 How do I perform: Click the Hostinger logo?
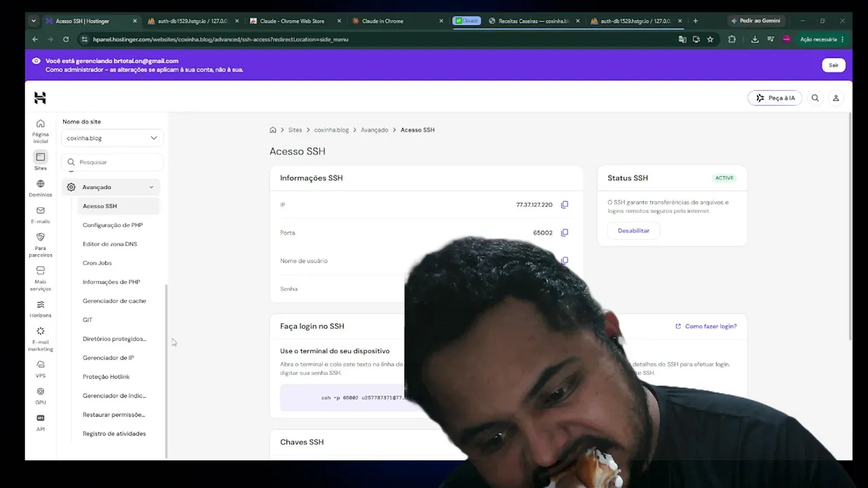[x=40, y=98]
